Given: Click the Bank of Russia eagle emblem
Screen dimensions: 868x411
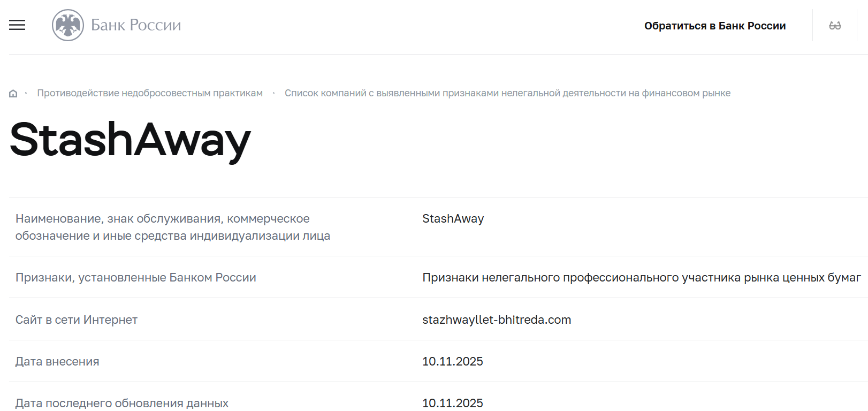Looking at the screenshot, I should 68,25.
